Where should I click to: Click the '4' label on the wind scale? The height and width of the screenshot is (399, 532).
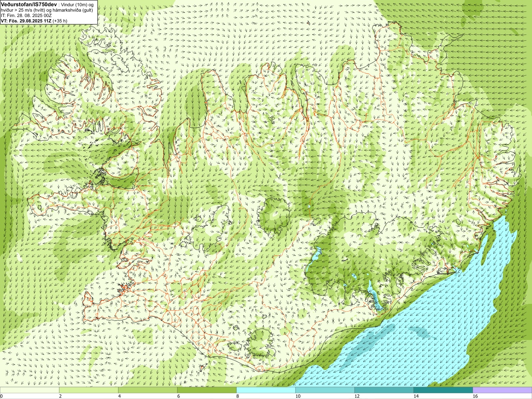click(120, 396)
